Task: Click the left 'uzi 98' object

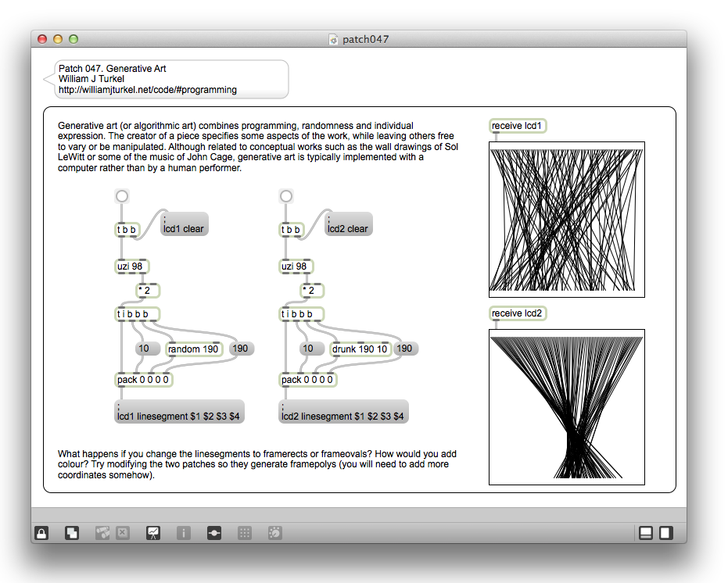Action: [x=131, y=266]
